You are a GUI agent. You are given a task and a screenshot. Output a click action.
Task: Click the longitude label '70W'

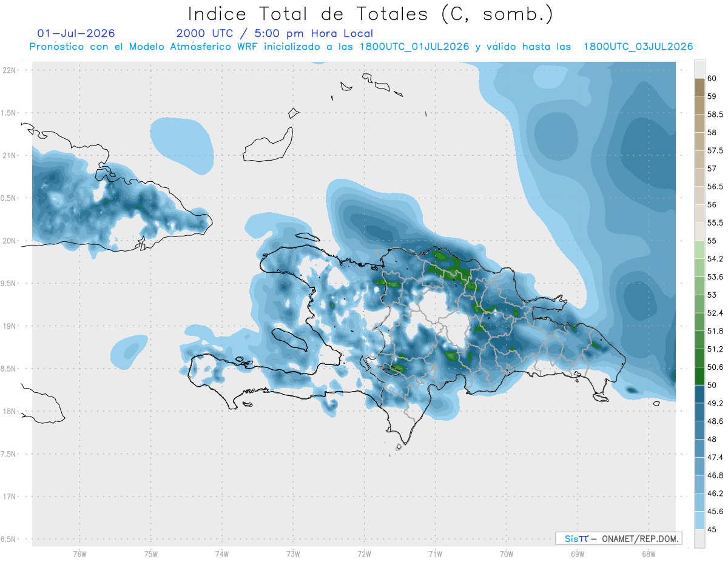click(x=507, y=554)
